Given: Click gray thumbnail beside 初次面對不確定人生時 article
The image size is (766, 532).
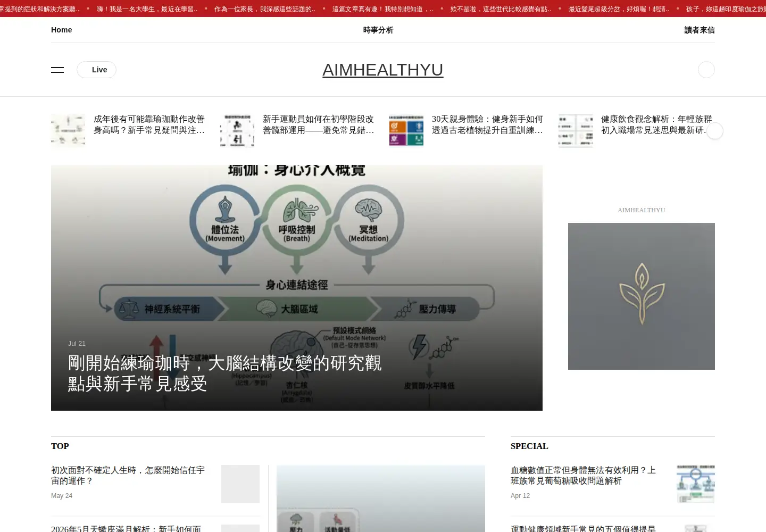Looking at the screenshot, I should click(x=240, y=484).
